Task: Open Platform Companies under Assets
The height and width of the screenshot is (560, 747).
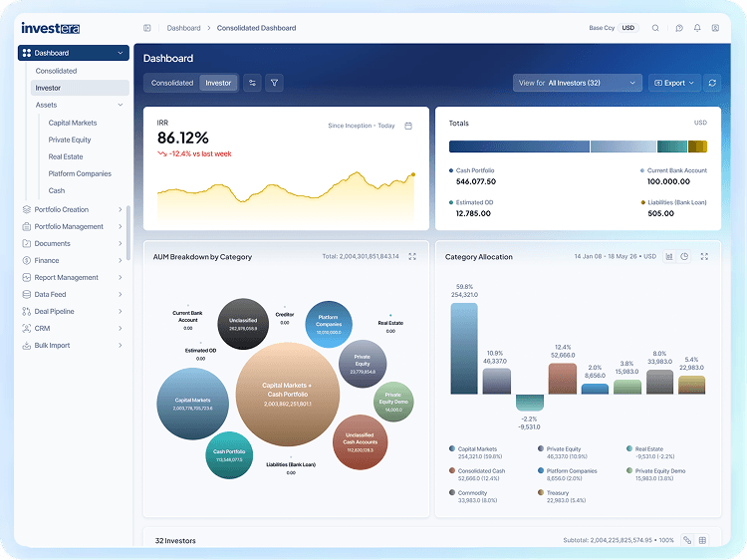Action: pyautogui.click(x=80, y=174)
